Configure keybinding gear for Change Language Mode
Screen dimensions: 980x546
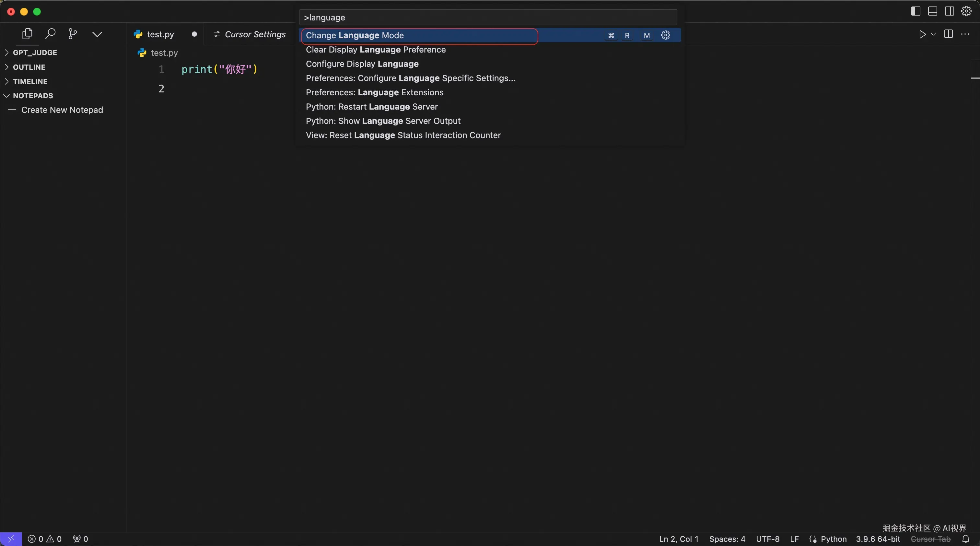(x=665, y=35)
